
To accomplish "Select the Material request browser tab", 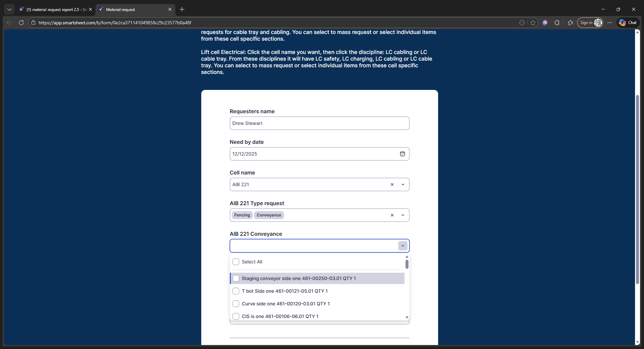I will click(x=135, y=9).
